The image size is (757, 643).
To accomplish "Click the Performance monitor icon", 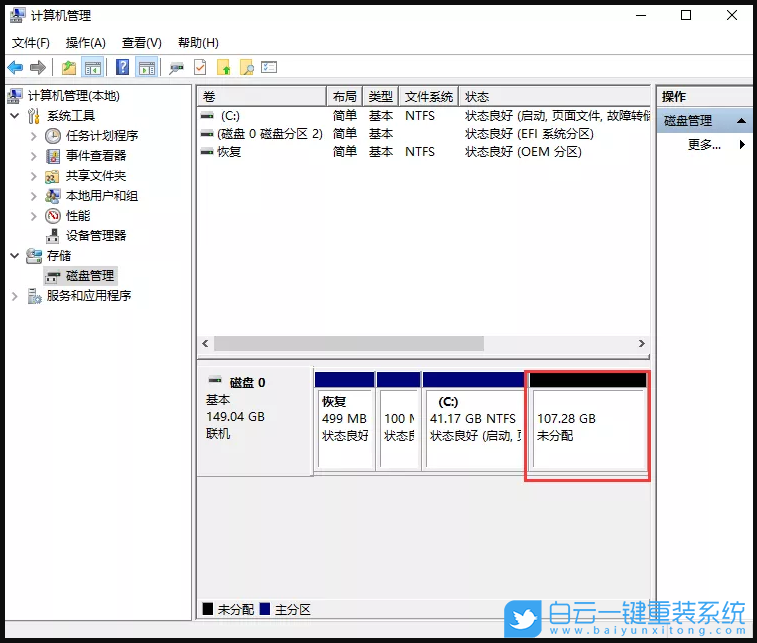I will [53, 216].
